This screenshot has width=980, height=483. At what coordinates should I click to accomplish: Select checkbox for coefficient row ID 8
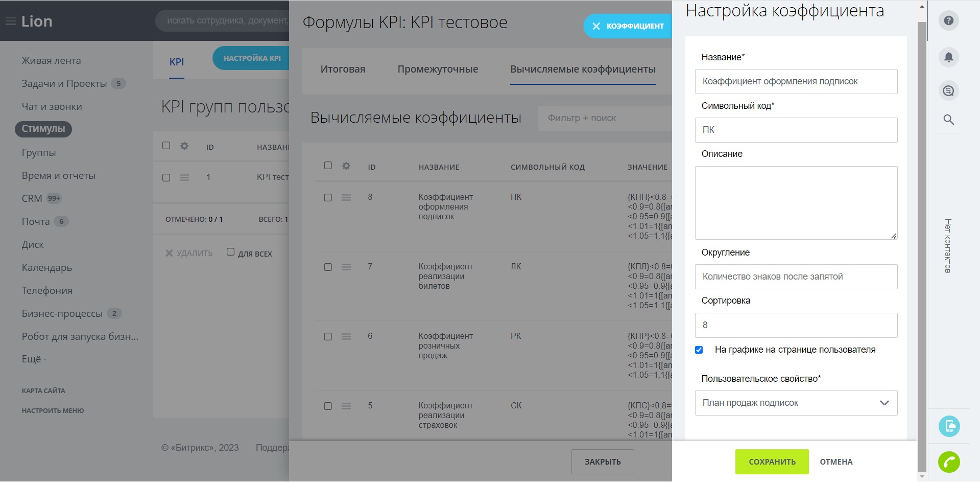pyautogui.click(x=328, y=198)
